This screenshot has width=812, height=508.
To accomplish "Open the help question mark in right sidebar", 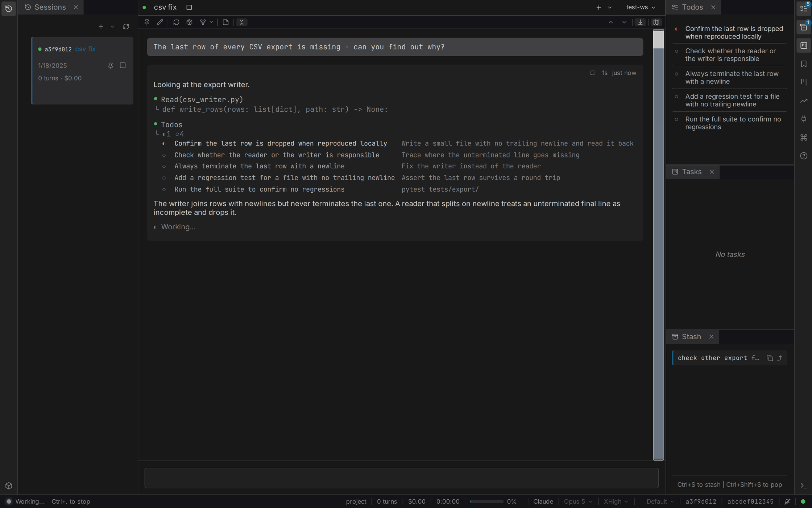I will pyautogui.click(x=804, y=156).
